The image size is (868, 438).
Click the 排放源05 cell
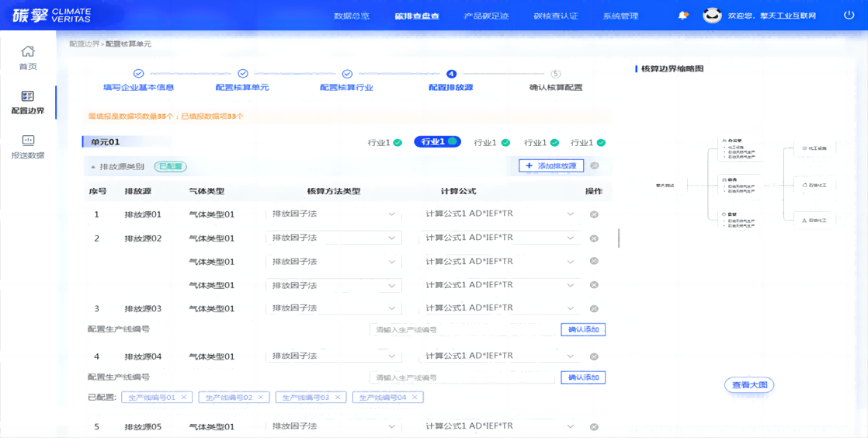click(x=143, y=427)
